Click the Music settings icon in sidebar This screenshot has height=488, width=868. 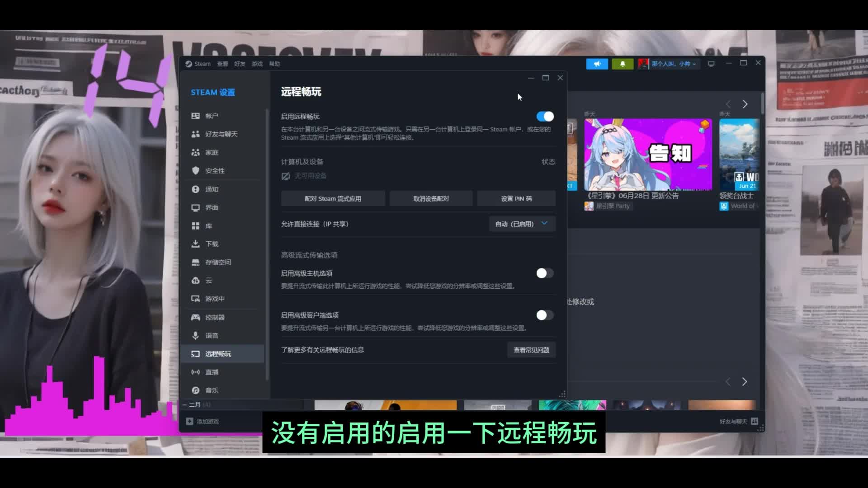tap(195, 390)
